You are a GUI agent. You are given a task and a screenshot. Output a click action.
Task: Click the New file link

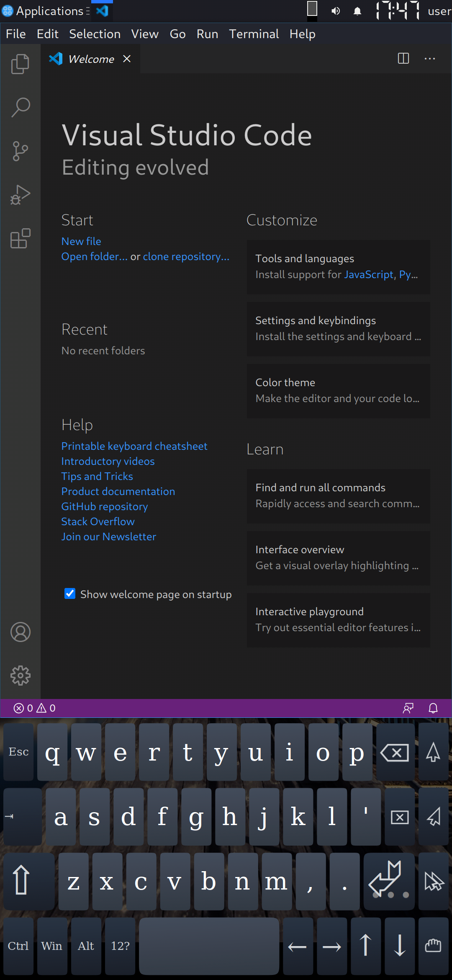81,241
